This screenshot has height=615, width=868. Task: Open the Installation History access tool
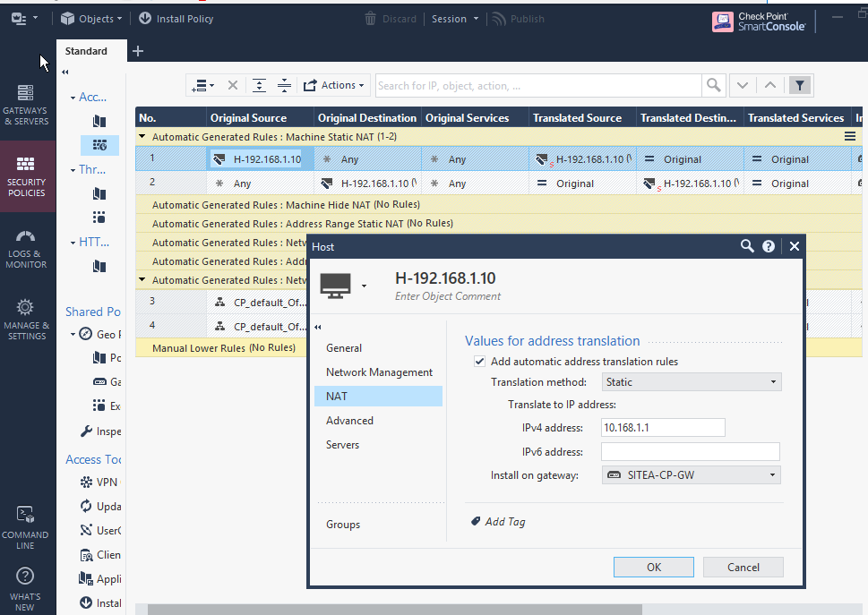[x=100, y=602]
